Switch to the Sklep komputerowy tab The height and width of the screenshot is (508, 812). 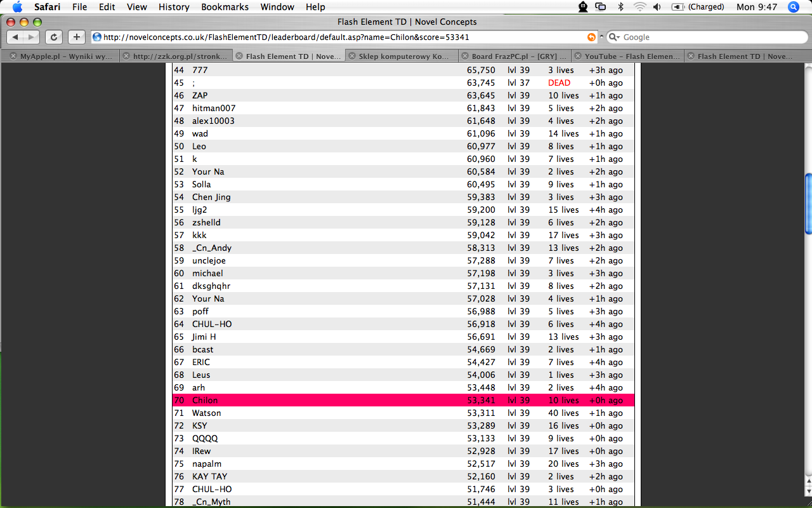click(x=403, y=57)
